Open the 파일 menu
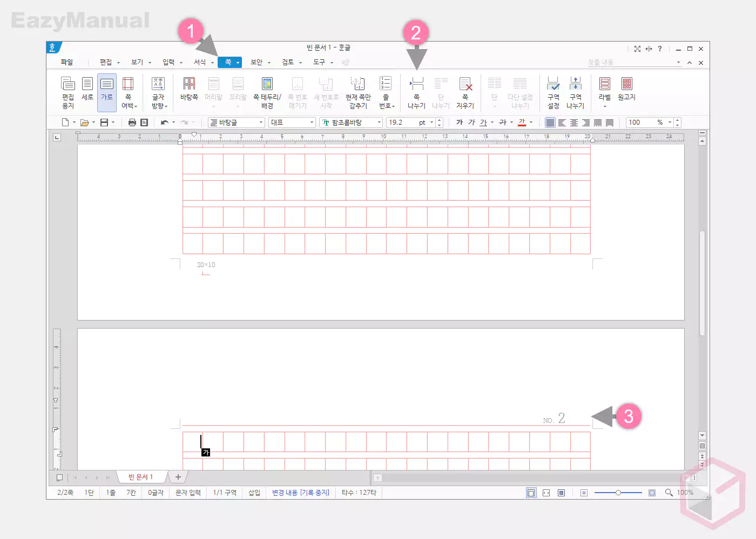The height and width of the screenshot is (539, 756). [67, 62]
